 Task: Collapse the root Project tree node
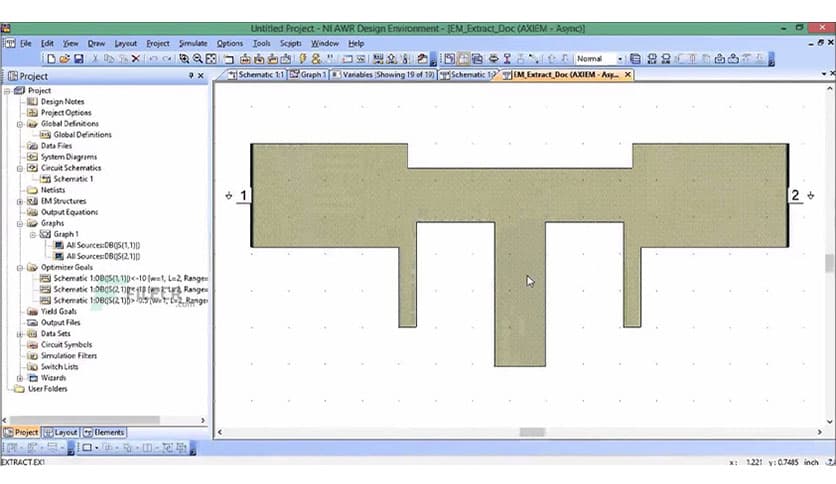point(7,91)
